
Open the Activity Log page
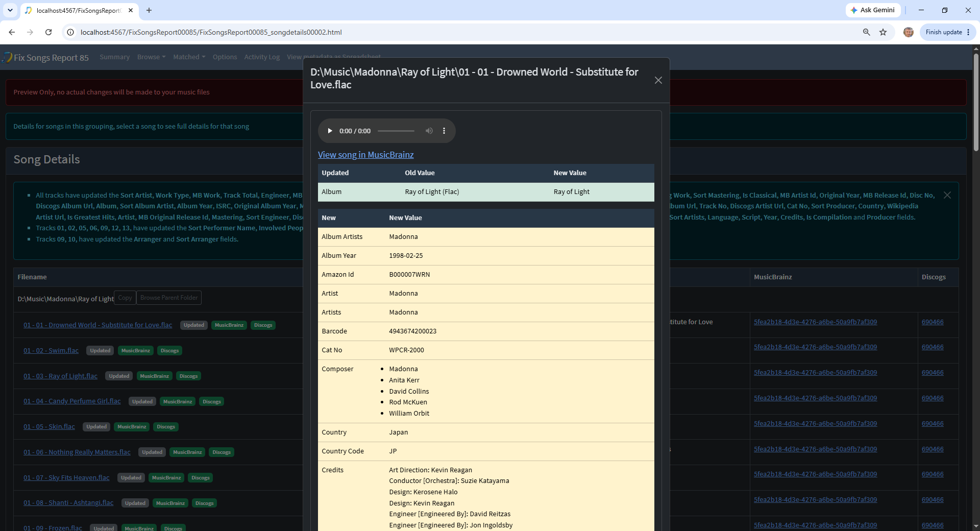262,57
